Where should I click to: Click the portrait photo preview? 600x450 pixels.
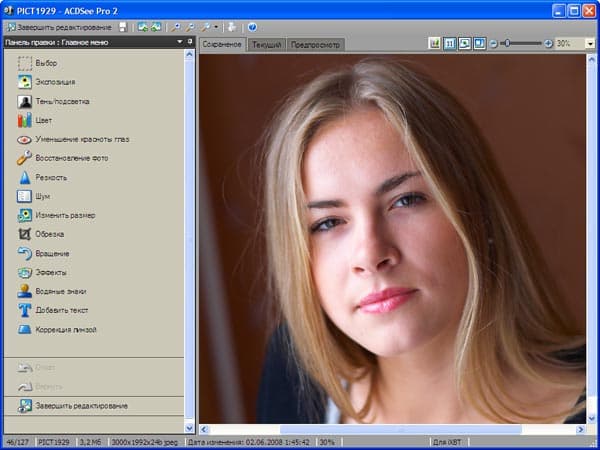tap(392, 239)
